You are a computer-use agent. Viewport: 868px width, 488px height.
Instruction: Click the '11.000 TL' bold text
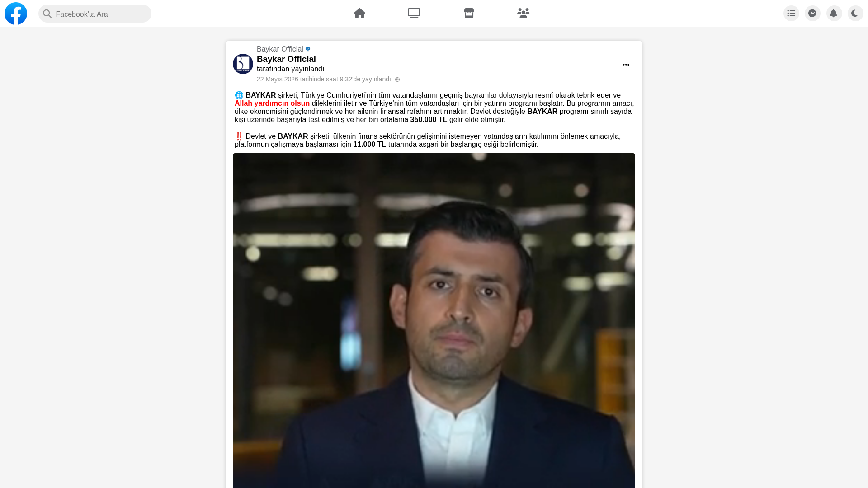point(369,145)
